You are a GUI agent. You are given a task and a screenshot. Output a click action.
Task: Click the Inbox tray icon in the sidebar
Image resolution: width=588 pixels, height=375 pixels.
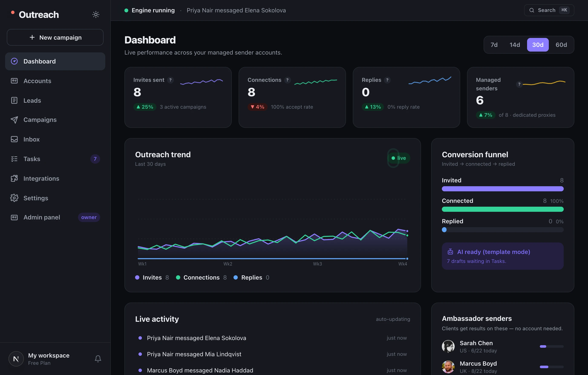[x=14, y=139]
